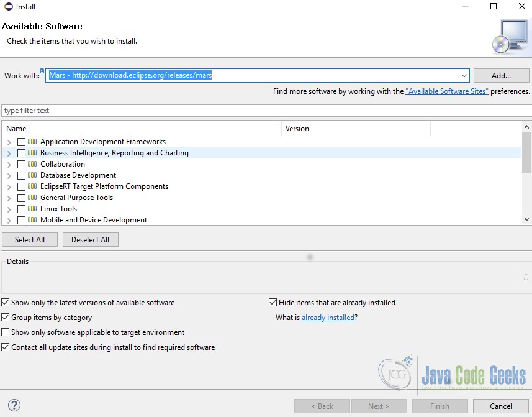Click category icon beside General Purpose Tools
Image resolution: width=532 pixels, height=417 pixels.
[32, 198]
